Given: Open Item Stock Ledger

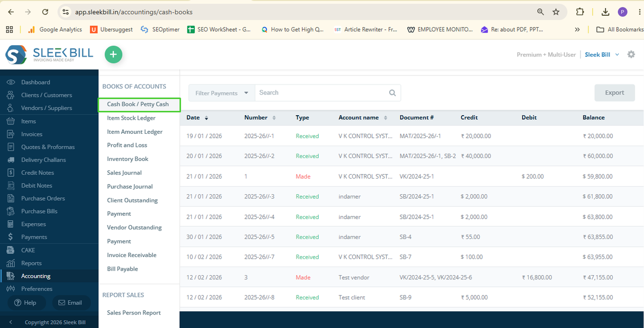Looking at the screenshot, I should coord(131,118).
